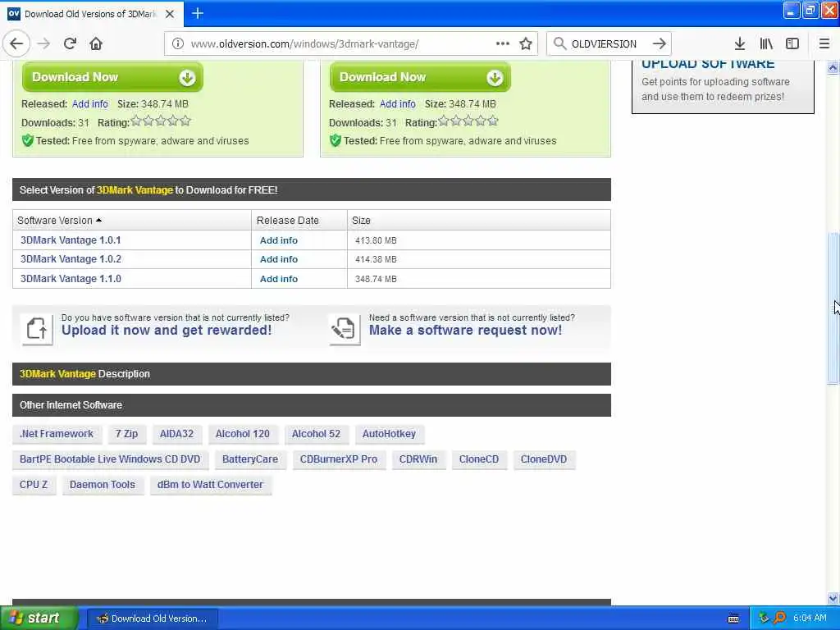
Task: Open the CPU Z tag
Action: point(34,485)
